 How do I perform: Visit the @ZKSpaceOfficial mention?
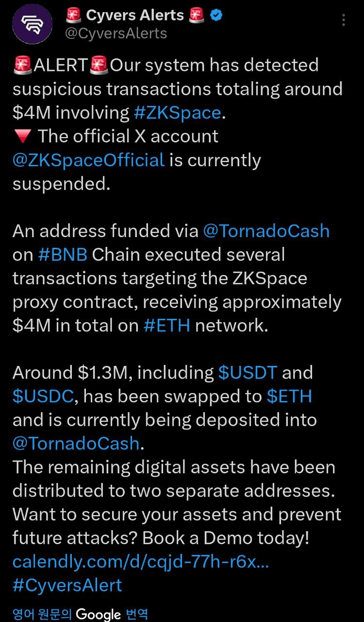[89, 160]
